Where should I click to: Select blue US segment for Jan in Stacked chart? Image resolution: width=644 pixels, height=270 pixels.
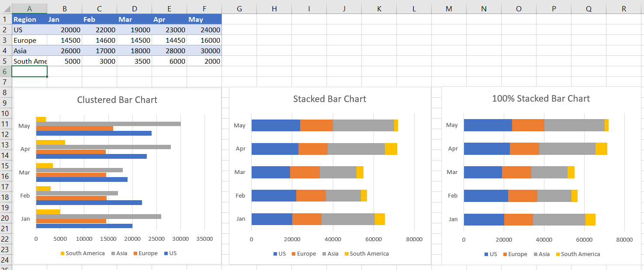click(272, 219)
